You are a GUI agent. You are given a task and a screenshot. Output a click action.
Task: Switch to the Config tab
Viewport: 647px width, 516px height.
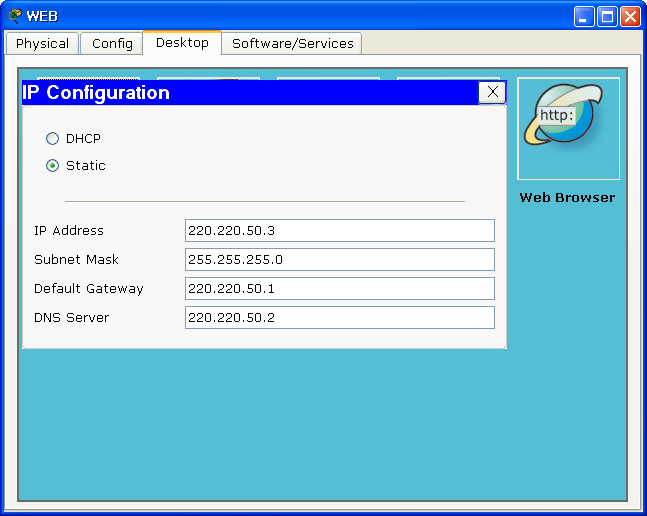click(x=112, y=43)
